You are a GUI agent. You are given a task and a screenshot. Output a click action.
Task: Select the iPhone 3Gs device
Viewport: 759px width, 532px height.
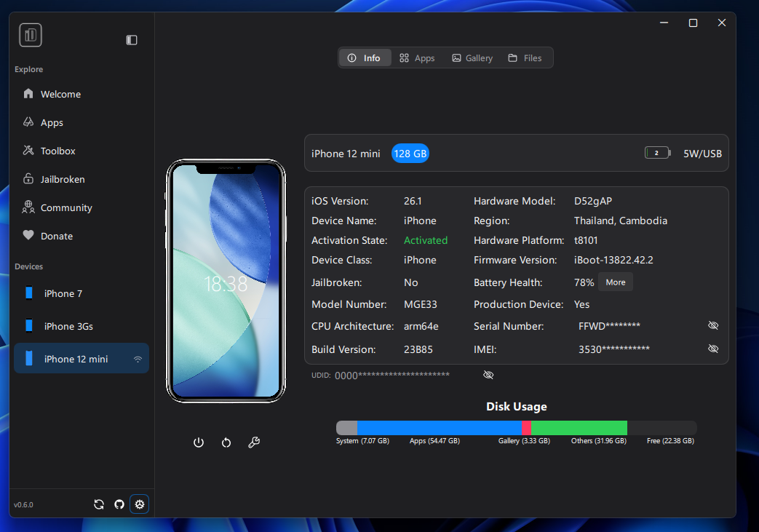82,326
